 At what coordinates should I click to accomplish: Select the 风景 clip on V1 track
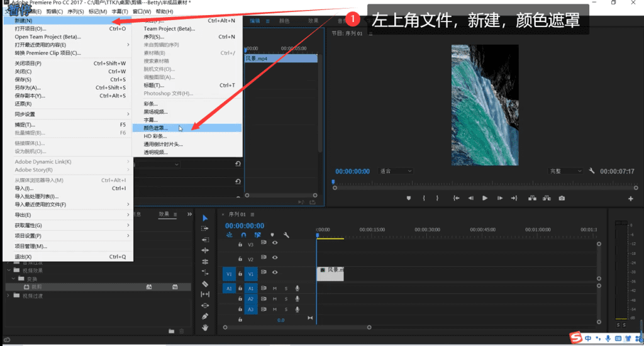click(x=330, y=274)
